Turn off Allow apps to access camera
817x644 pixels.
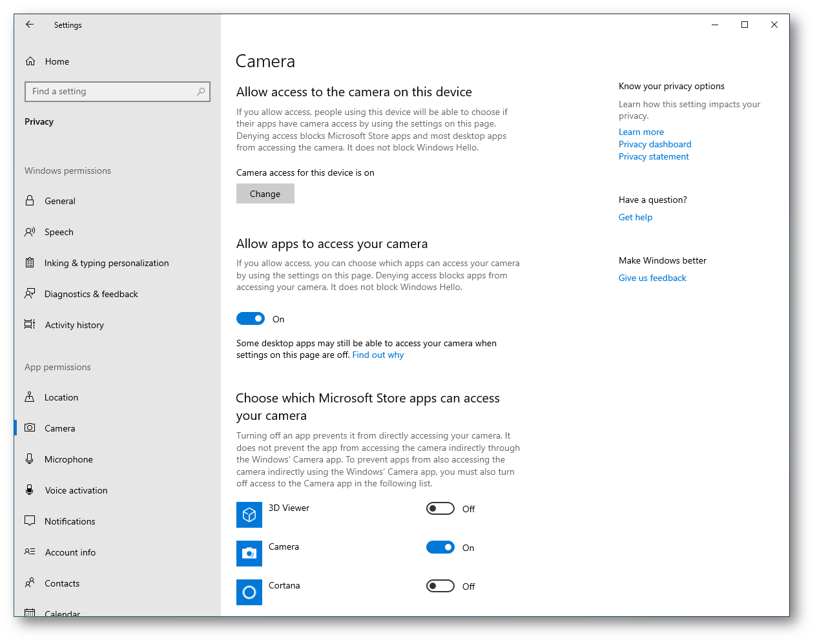pyautogui.click(x=251, y=318)
